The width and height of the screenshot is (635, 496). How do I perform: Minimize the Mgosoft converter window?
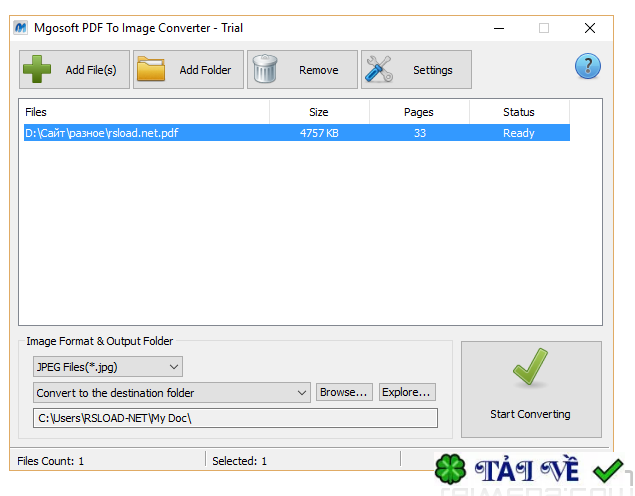point(499,28)
